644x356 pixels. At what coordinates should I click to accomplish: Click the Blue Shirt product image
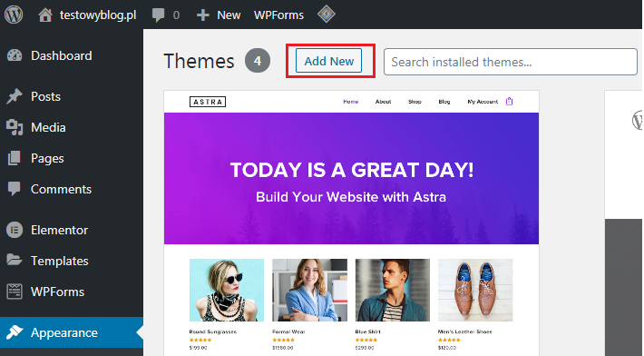point(393,290)
